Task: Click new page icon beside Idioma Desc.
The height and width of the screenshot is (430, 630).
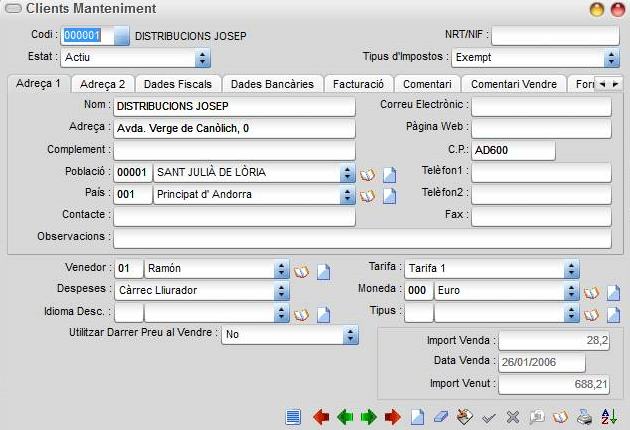Action: [x=323, y=315]
